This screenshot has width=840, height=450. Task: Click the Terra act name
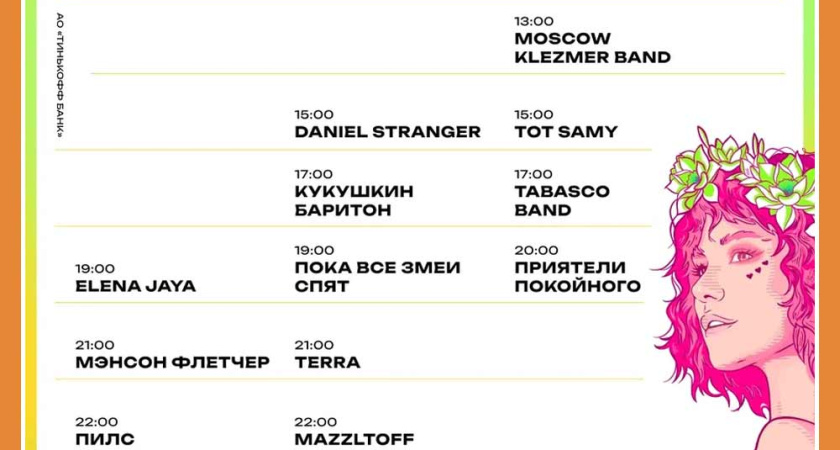[327, 362]
